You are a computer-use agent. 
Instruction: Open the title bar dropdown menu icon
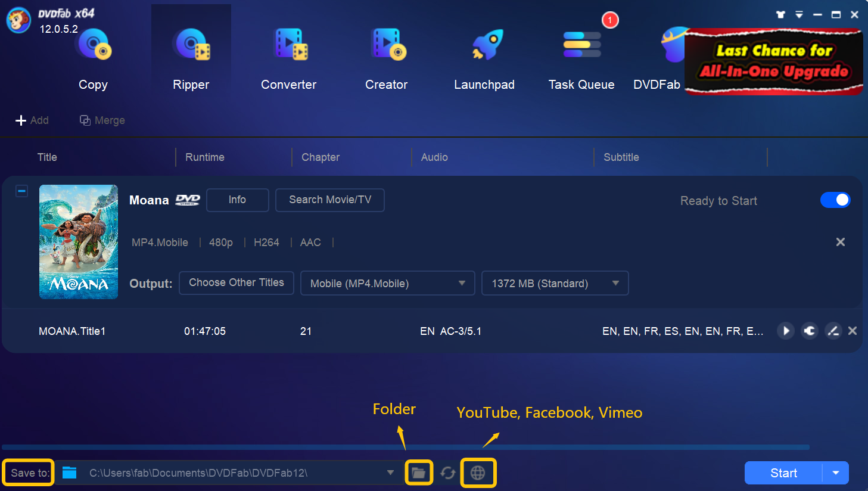click(x=799, y=14)
